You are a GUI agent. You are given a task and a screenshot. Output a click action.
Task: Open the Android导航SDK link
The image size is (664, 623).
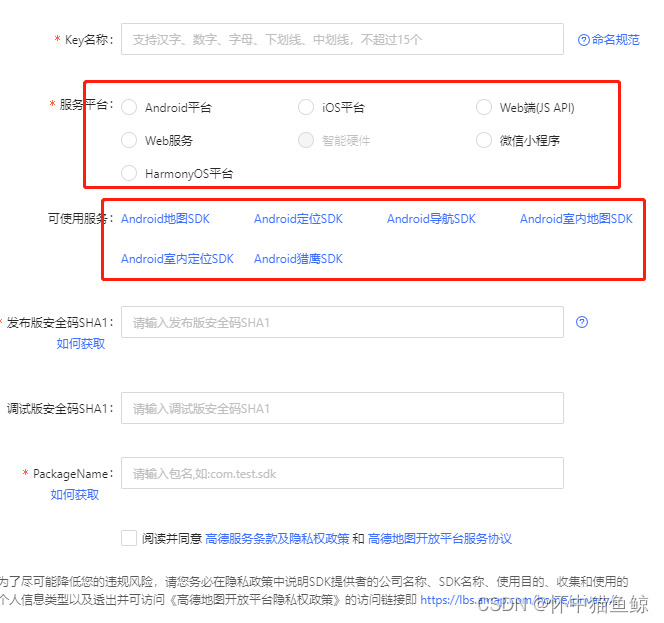[431, 219]
